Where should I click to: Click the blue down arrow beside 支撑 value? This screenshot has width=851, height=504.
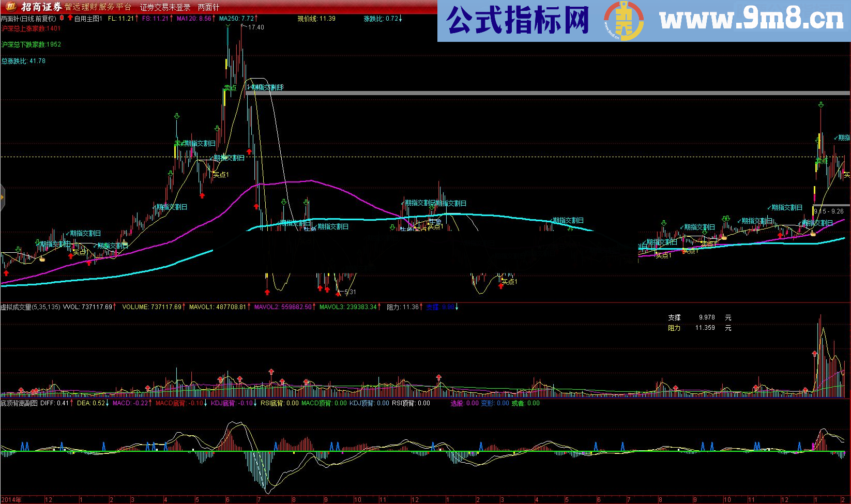coord(457,307)
